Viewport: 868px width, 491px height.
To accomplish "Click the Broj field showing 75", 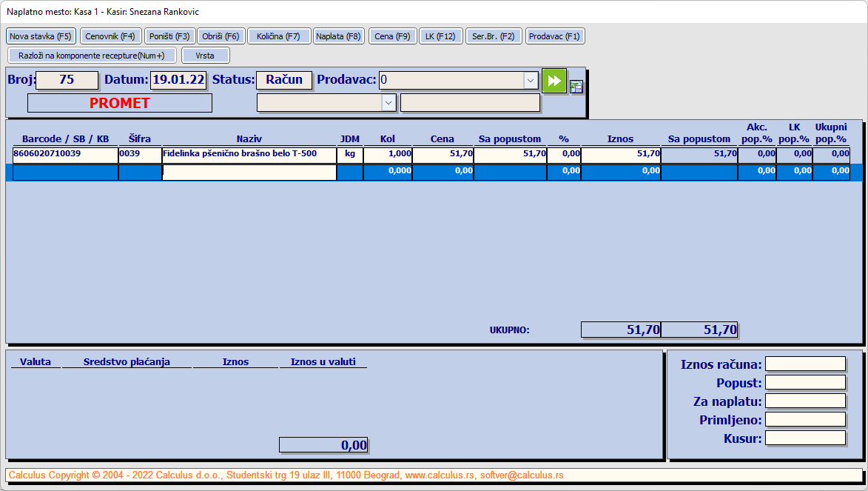I will (67, 80).
